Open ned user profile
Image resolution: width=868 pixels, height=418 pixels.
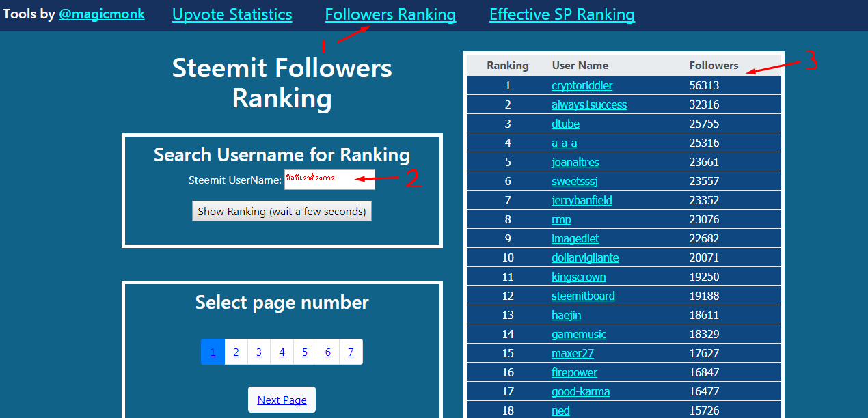tap(560, 410)
